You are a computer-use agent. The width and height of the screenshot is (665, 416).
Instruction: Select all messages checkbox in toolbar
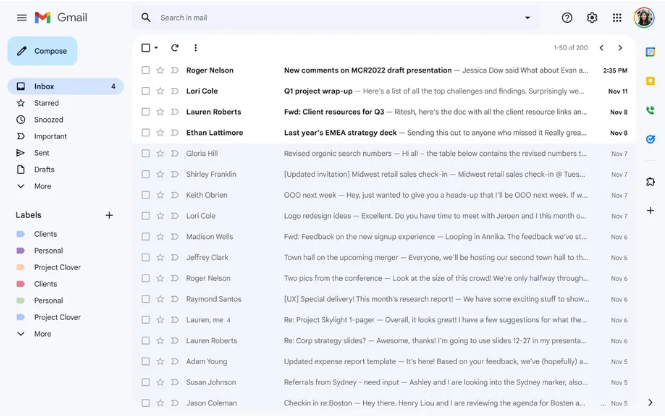[x=145, y=47]
